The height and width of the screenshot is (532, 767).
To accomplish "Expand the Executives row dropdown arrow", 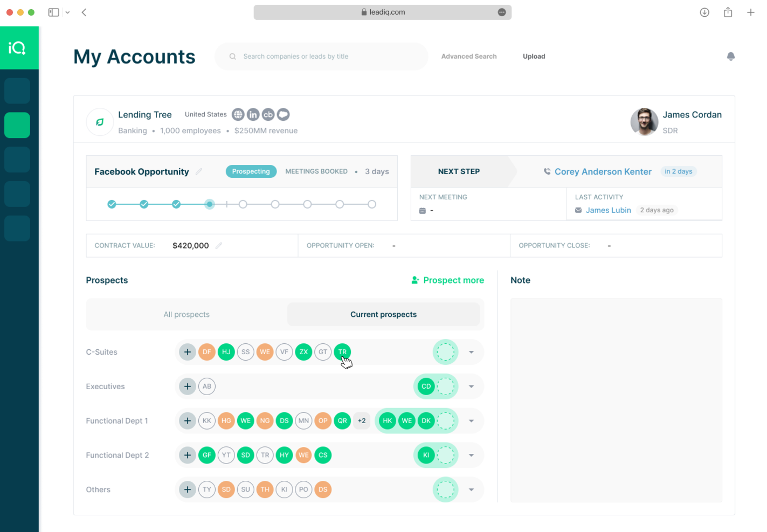I will [x=471, y=387].
